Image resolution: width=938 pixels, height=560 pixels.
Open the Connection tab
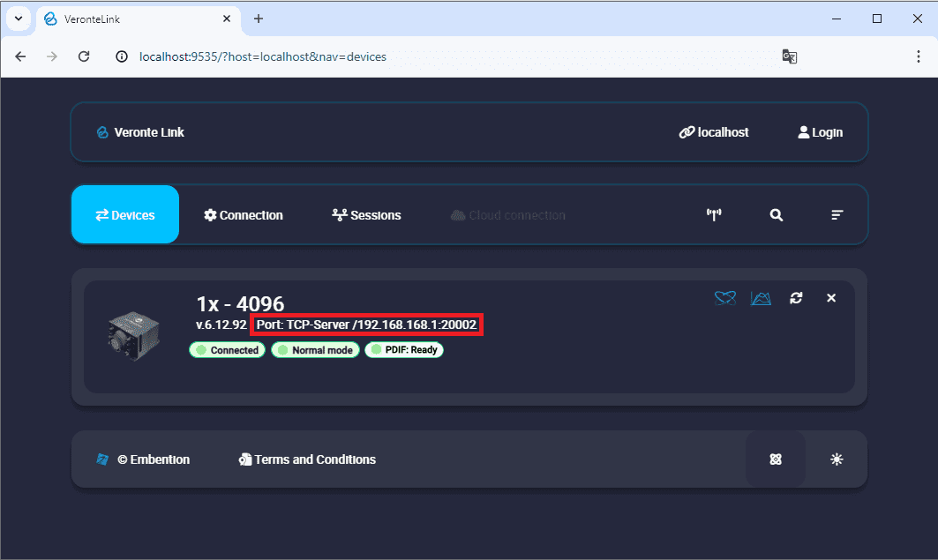tap(244, 215)
